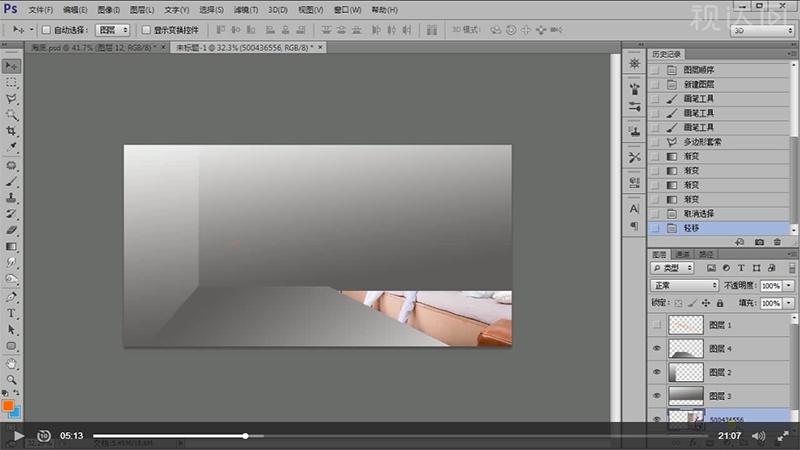Hide 图层 3 with eye icon

click(x=657, y=395)
